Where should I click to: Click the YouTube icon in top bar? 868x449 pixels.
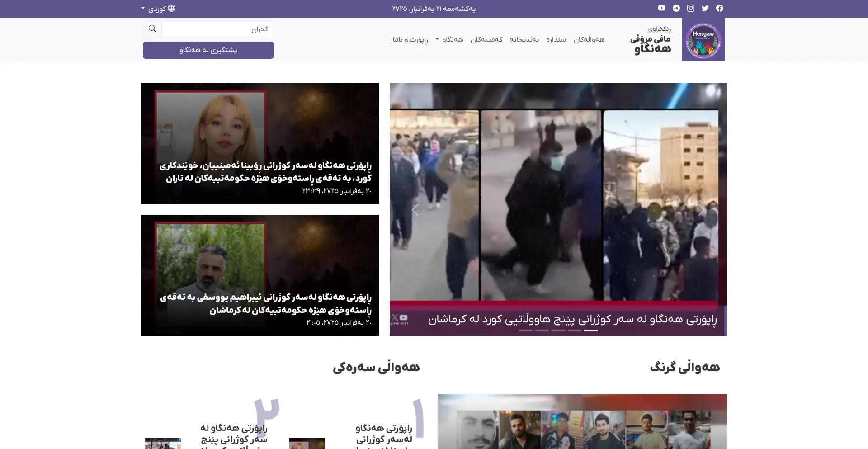[x=661, y=8]
